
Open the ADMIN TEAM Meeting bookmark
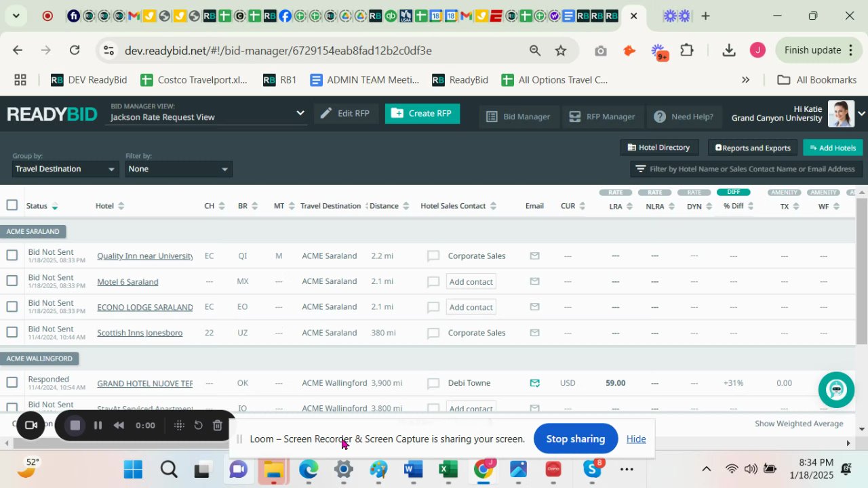pos(364,80)
